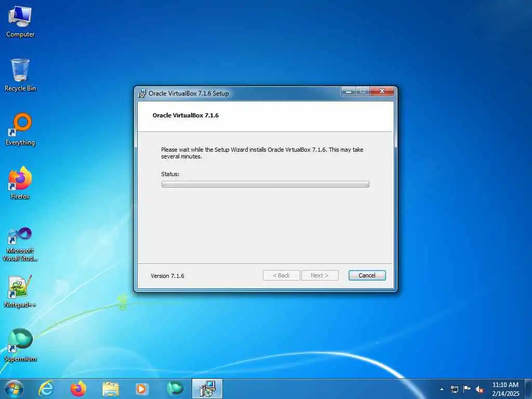Cancel the VirtualBox installation

tap(367, 275)
